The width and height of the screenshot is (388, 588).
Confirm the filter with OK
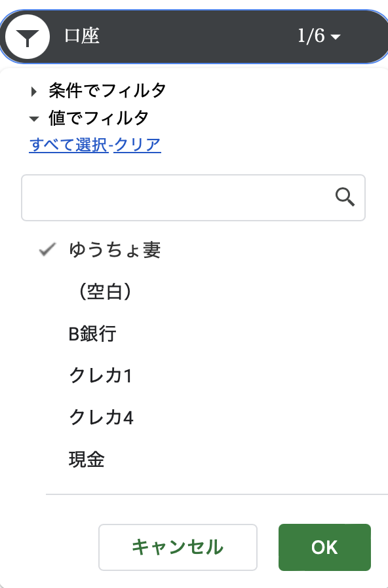[324, 547]
